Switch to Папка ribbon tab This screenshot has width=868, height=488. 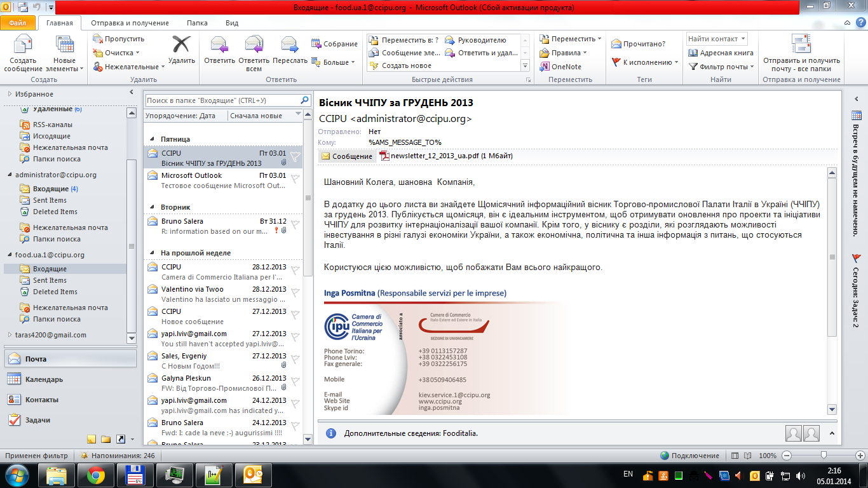pos(197,23)
